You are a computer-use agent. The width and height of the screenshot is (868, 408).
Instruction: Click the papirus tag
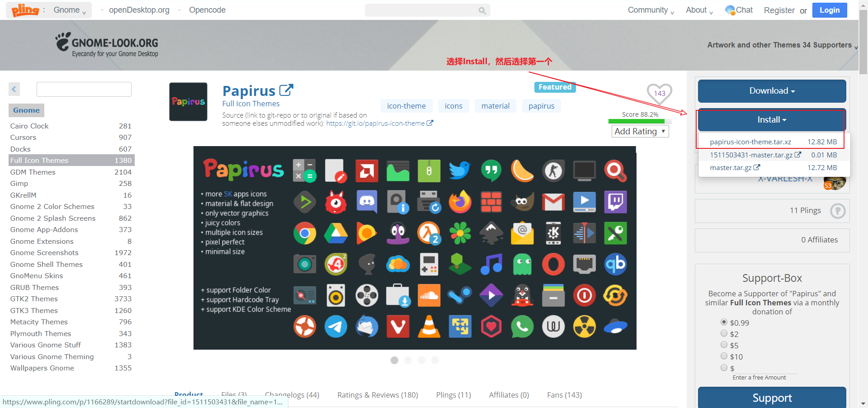(x=542, y=106)
